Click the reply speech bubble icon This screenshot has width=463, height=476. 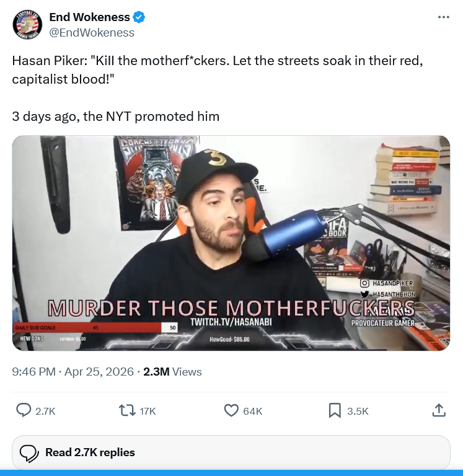point(24,410)
